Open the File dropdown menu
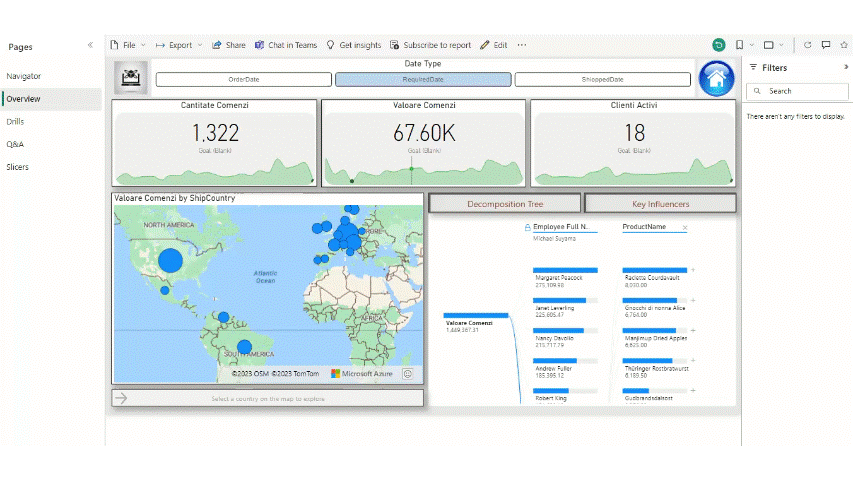853x480 pixels. [x=129, y=45]
